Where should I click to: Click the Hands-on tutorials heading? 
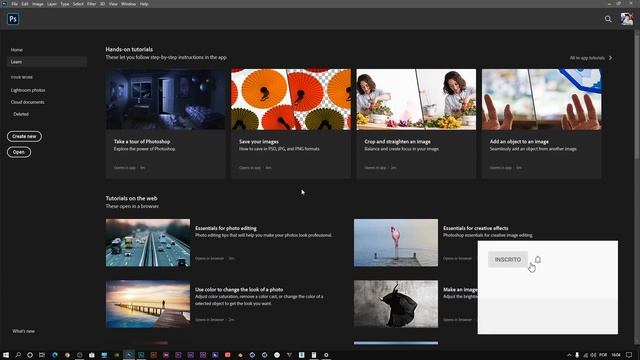coord(129,49)
